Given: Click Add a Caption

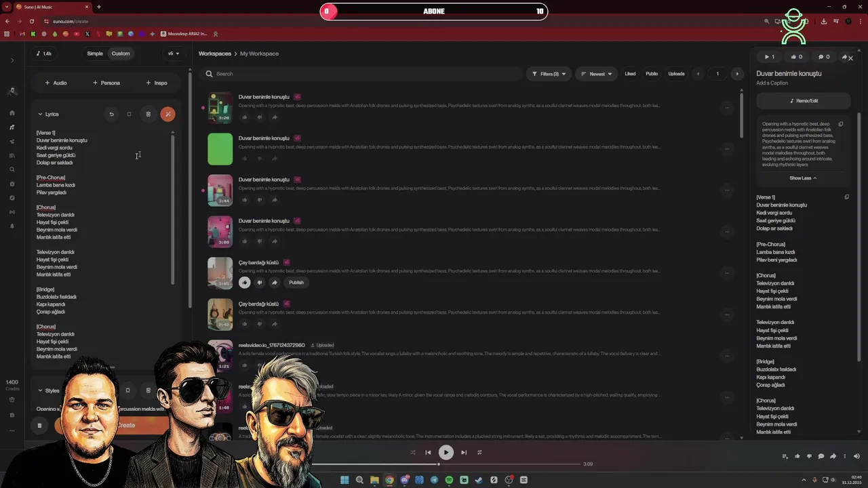Looking at the screenshot, I should point(772,83).
